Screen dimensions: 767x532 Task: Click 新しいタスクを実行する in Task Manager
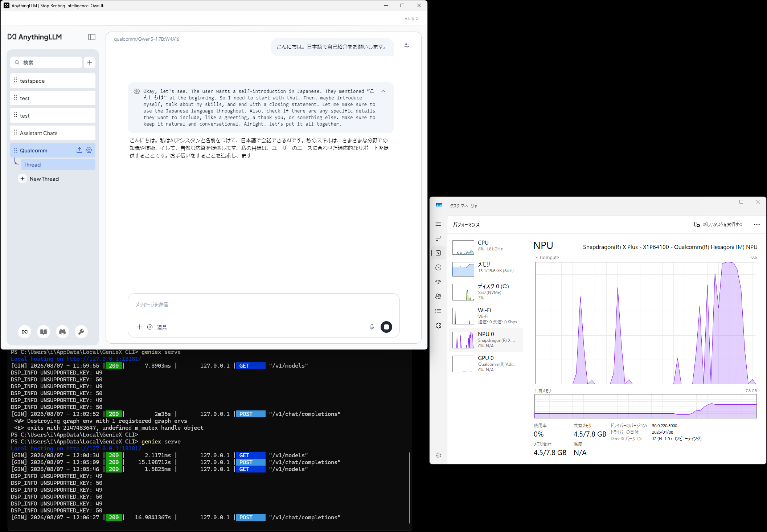pos(718,225)
